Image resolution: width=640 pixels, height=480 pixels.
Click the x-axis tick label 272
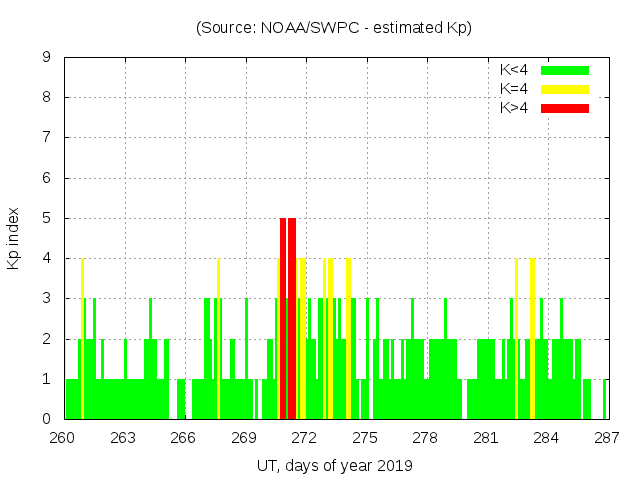click(304, 438)
